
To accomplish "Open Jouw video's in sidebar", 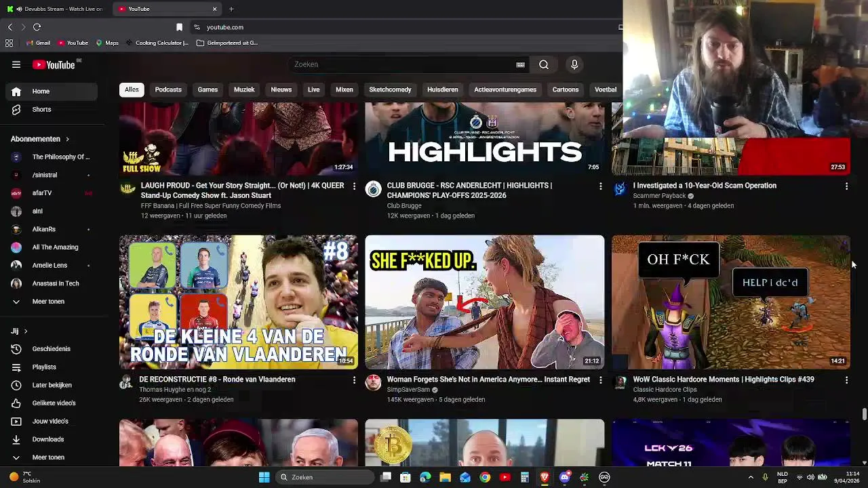I will pos(52,421).
